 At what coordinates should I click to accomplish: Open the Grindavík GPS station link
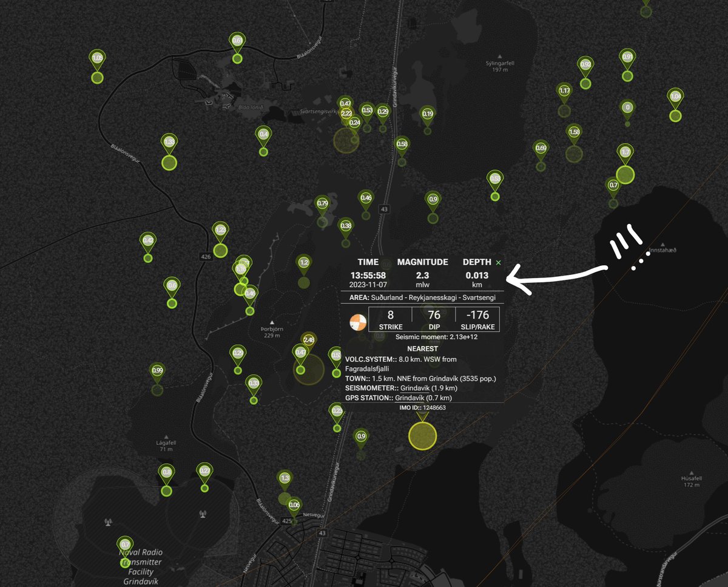click(x=410, y=398)
